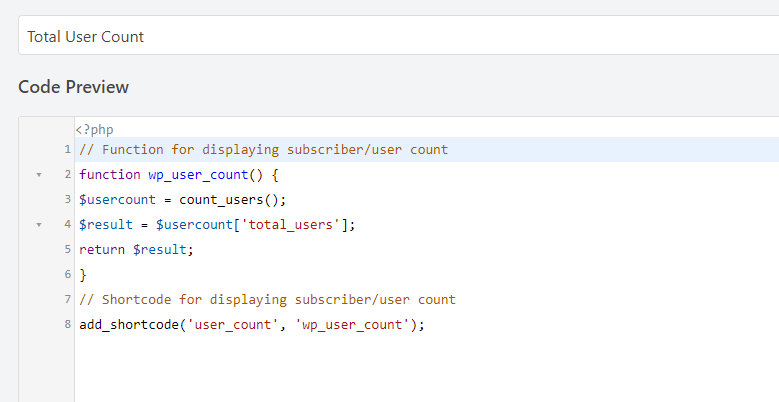Select line number 3 in the gutter
The width and height of the screenshot is (779, 402).
[68, 199]
